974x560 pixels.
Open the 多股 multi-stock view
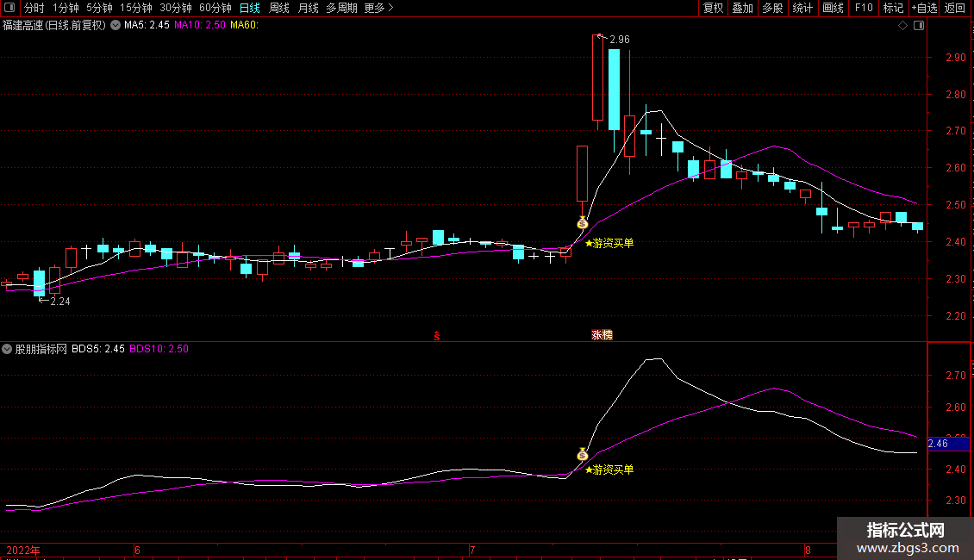[772, 8]
